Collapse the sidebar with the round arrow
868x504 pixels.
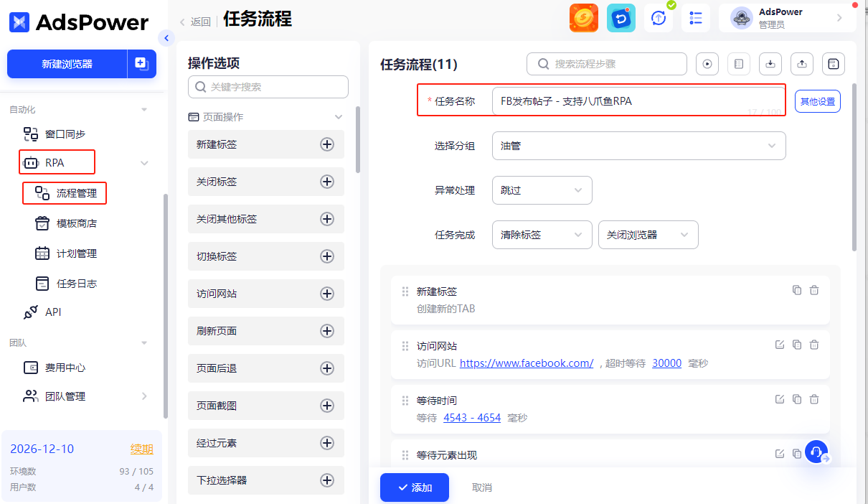(167, 38)
